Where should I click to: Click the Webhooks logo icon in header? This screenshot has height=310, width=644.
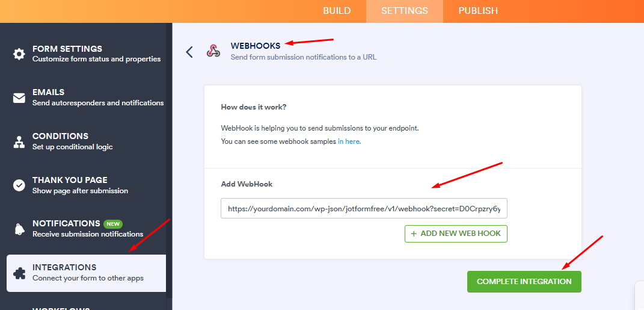point(213,51)
